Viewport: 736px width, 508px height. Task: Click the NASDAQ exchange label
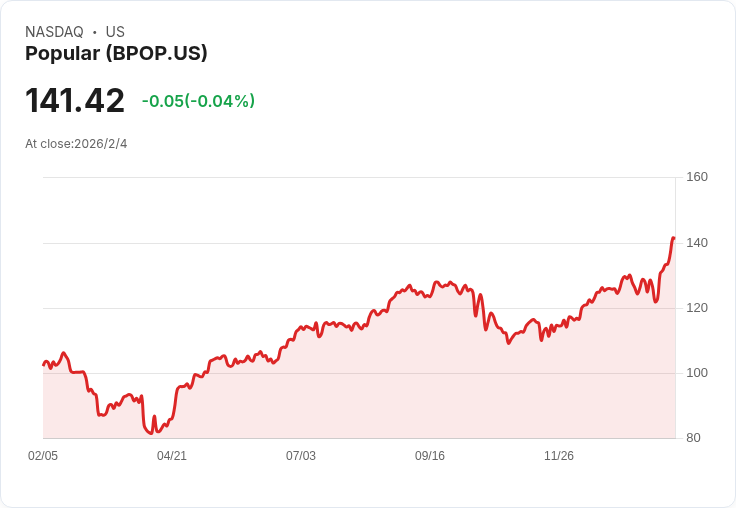(x=54, y=32)
